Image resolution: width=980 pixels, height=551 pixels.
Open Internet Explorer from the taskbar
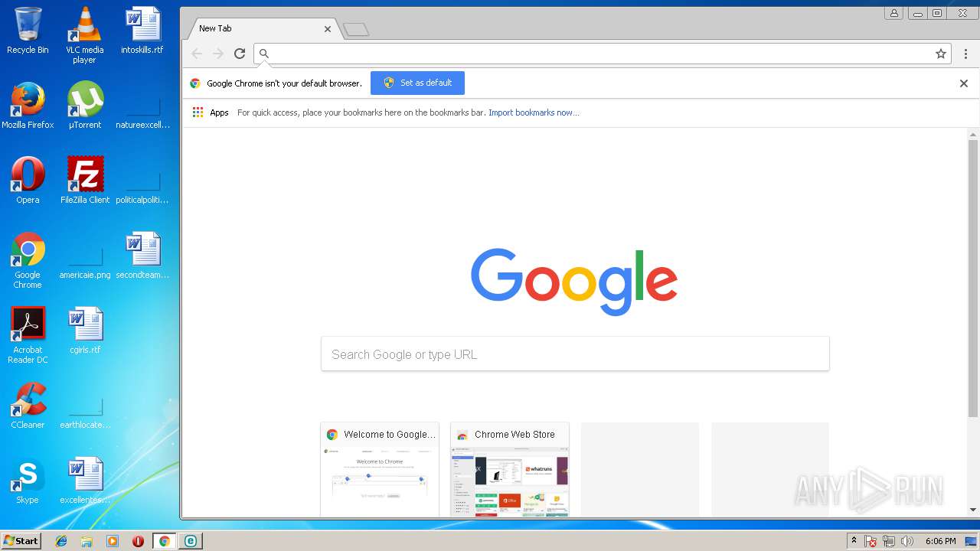click(x=61, y=541)
